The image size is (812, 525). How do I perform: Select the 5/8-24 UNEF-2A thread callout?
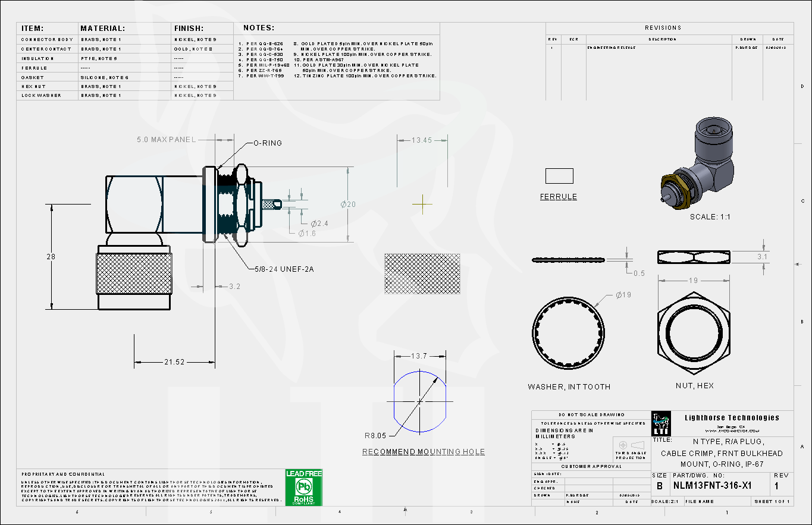point(284,269)
